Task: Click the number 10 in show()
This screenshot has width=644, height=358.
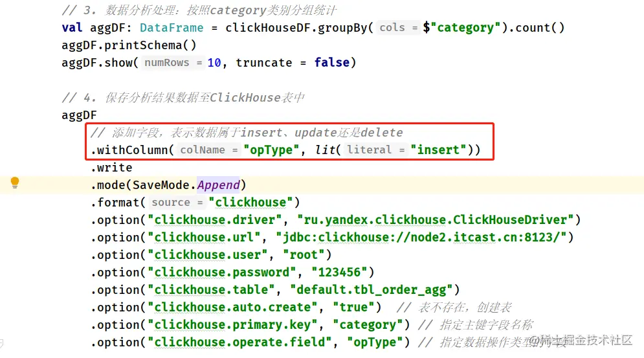Action: point(214,63)
